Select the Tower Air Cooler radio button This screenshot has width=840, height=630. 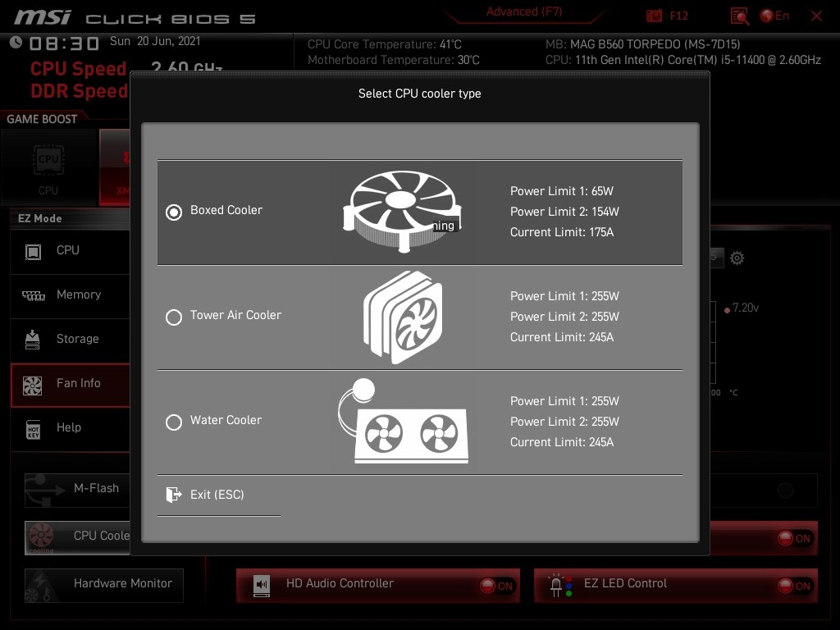[174, 317]
